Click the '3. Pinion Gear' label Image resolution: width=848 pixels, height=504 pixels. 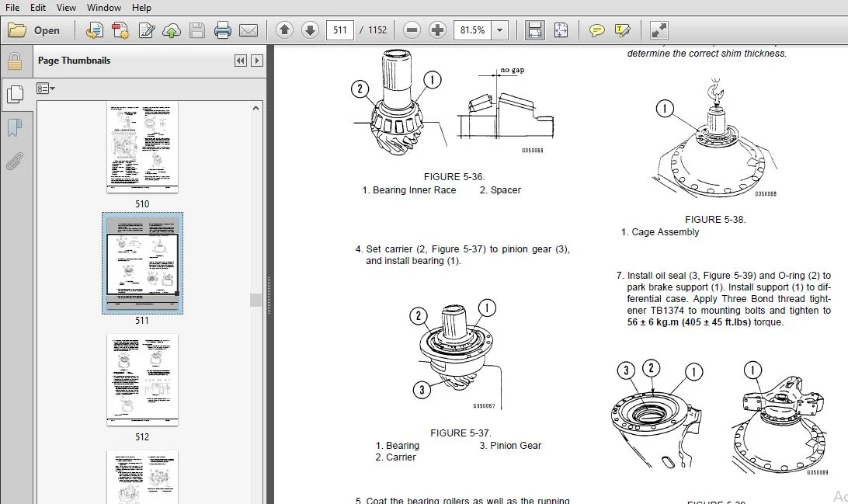(x=510, y=446)
